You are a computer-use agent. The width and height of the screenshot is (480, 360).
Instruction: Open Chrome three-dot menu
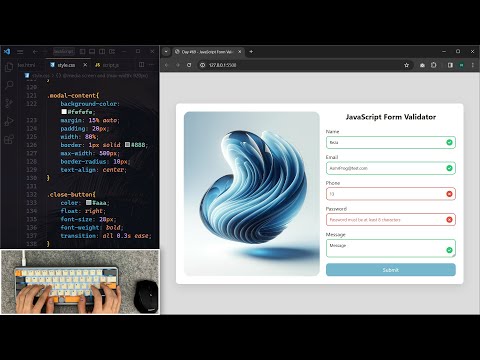473,65
